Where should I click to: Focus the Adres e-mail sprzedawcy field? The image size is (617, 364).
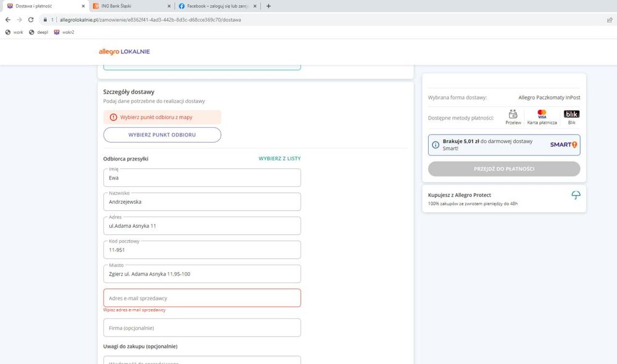202,298
